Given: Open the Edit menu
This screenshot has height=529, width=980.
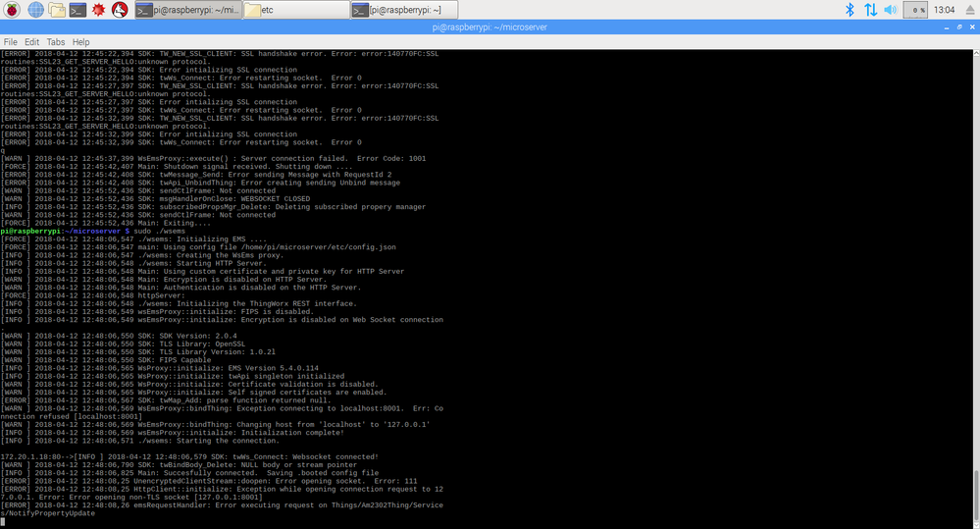Looking at the screenshot, I should click(31, 42).
